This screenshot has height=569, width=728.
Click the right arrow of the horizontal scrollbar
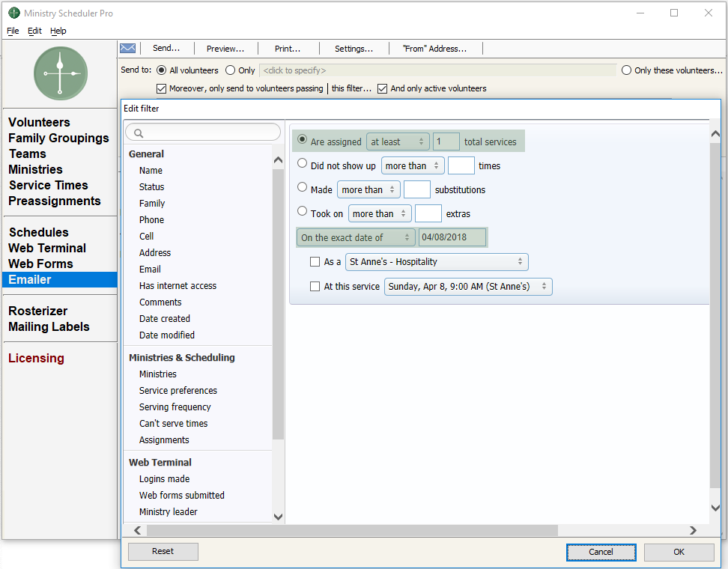click(693, 530)
